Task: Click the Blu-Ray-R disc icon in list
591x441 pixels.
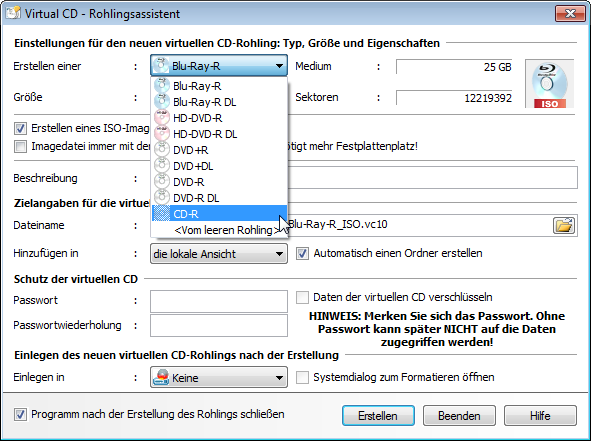Action: [x=162, y=86]
